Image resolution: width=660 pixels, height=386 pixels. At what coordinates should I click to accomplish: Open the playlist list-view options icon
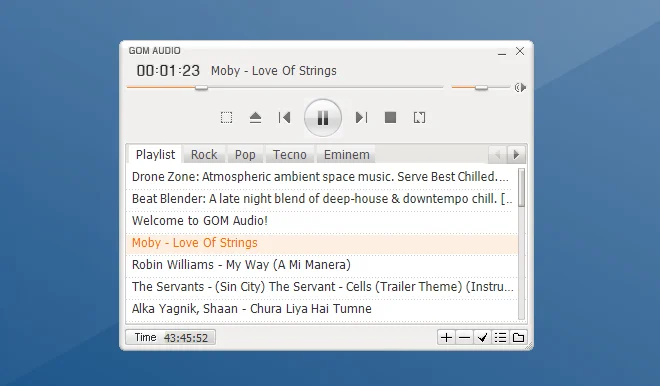[x=500, y=337]
